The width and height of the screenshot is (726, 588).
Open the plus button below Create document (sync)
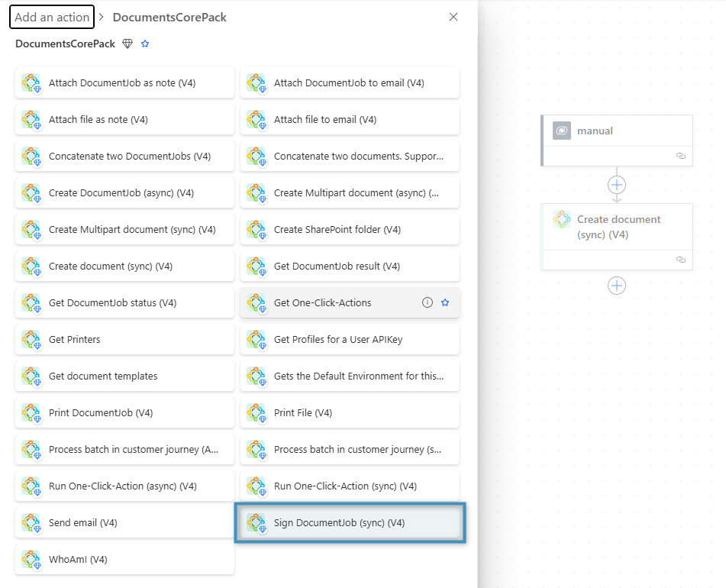616,285
